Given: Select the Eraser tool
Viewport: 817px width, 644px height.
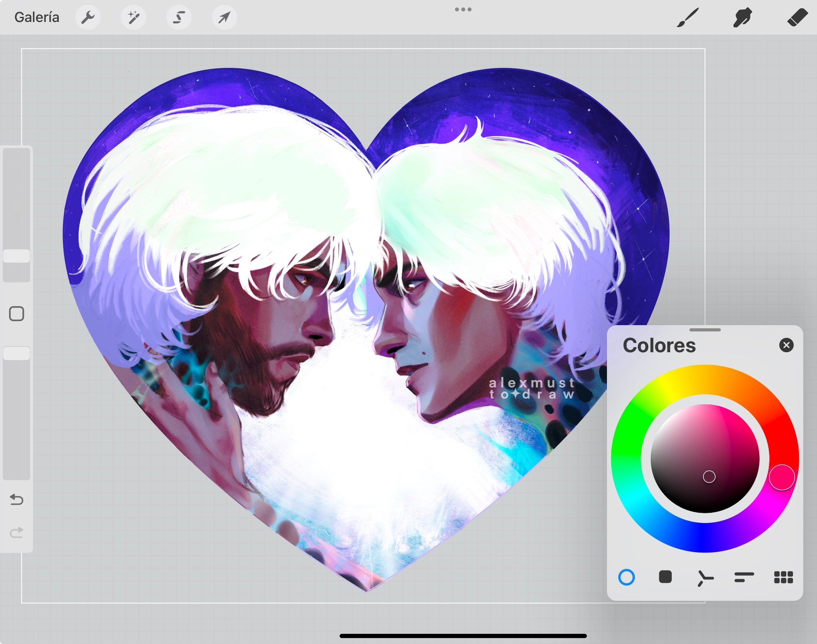Looking at the screenshot, I should [797, 18].
